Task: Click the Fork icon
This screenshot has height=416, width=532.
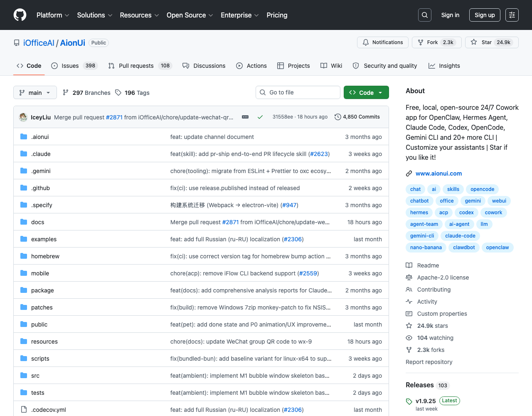Action: point(421,42)
